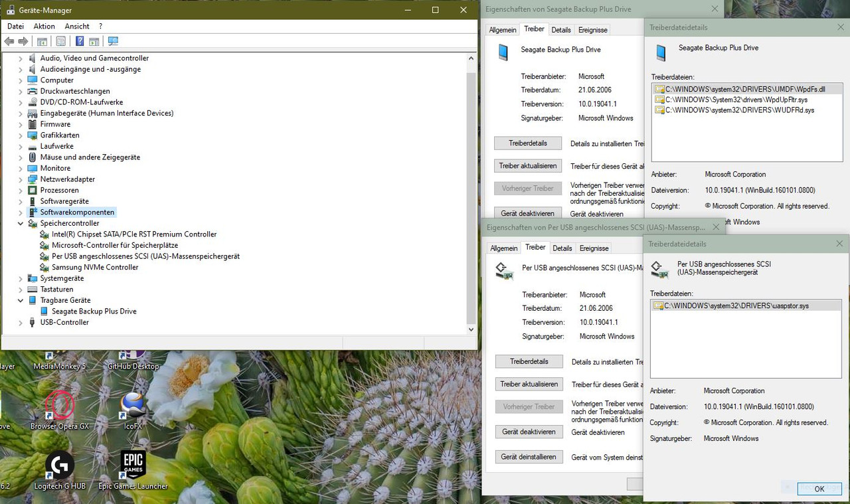The image size is (850, 504).
Task: Expand the Grafikkarten node arrow
Action: [20, 135]
